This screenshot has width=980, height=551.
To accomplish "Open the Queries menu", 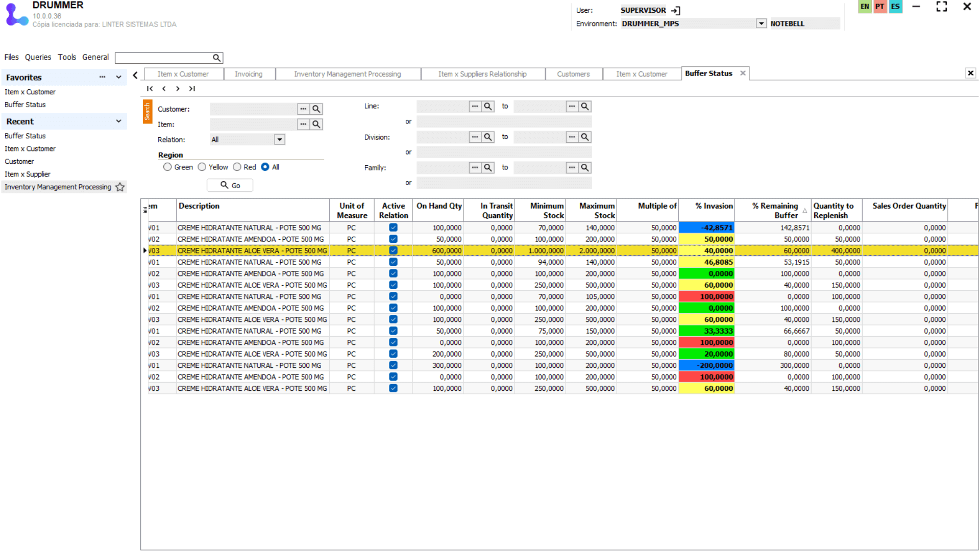I will tap(38, 58).
